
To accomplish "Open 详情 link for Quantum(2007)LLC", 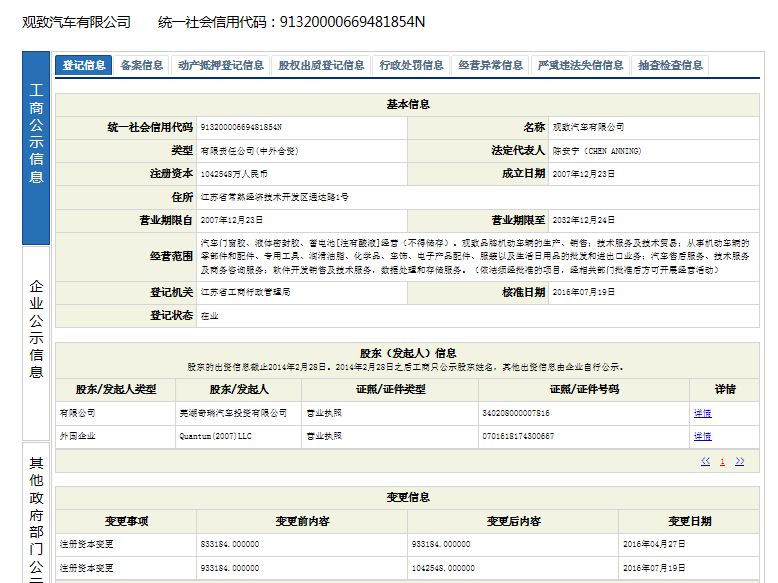I will [702, 436].
